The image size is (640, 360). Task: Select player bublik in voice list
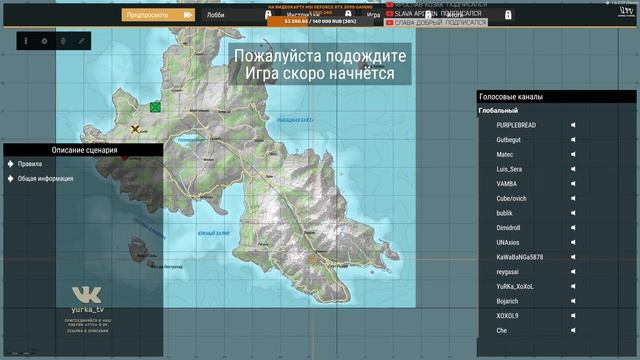coord(504,213)
